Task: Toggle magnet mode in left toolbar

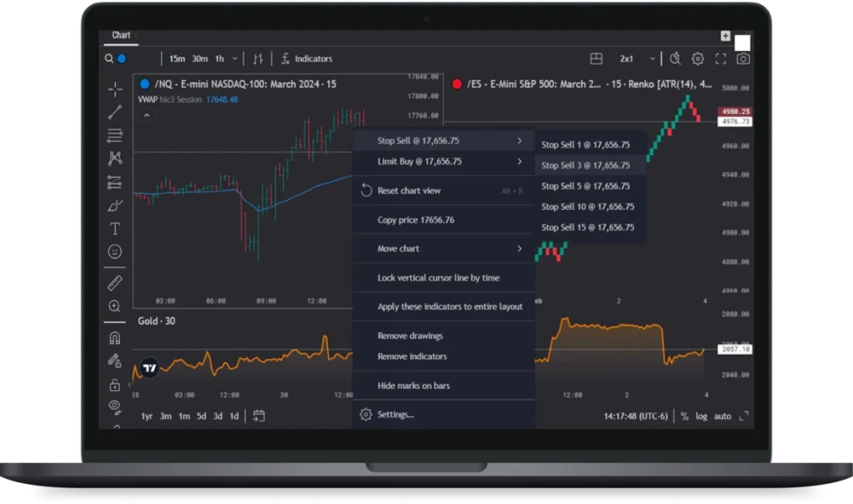Action: 115,338
